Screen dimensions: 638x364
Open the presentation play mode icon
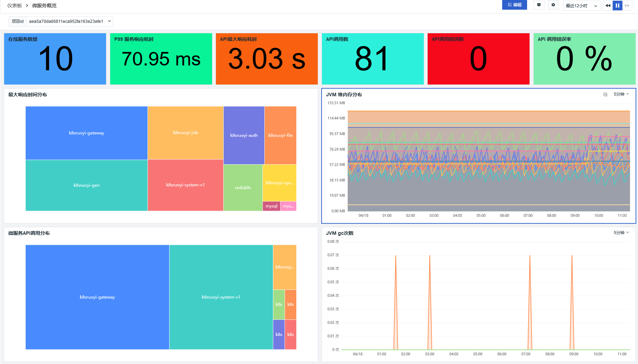[539, 5]
